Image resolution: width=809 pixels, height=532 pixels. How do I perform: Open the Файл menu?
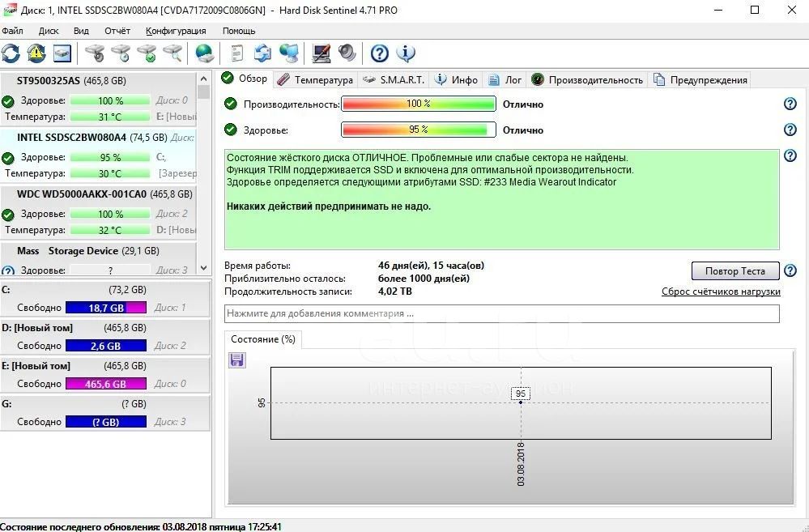click(x=12, y=31)
